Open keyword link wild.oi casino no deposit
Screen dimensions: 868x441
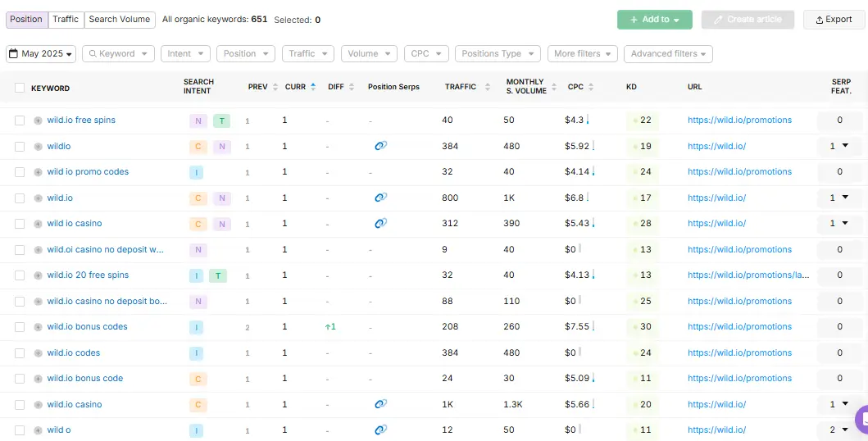coord(105,249)
